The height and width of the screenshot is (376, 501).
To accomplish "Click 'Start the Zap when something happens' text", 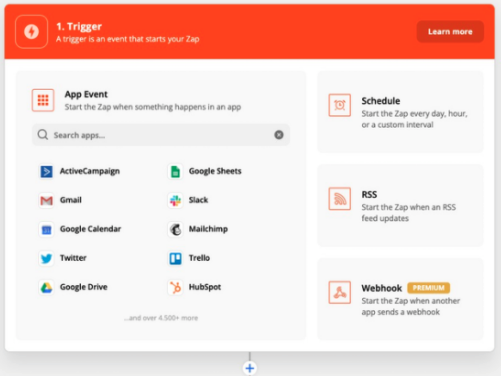I will coord(153,107).
